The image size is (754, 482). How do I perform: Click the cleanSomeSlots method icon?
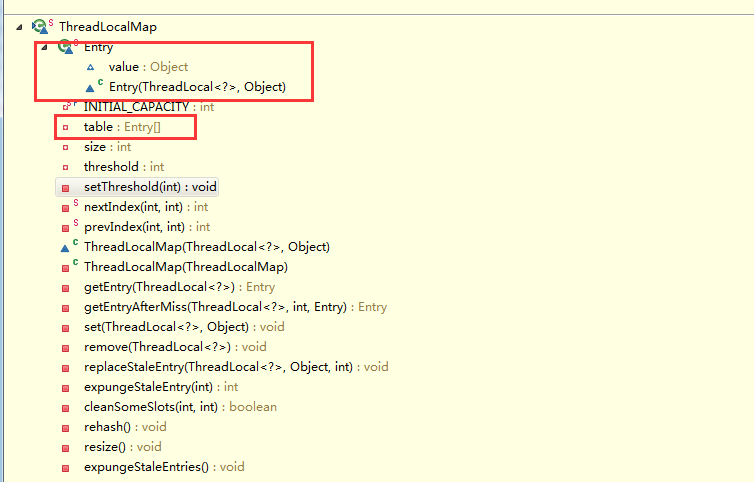coord(65,408)
